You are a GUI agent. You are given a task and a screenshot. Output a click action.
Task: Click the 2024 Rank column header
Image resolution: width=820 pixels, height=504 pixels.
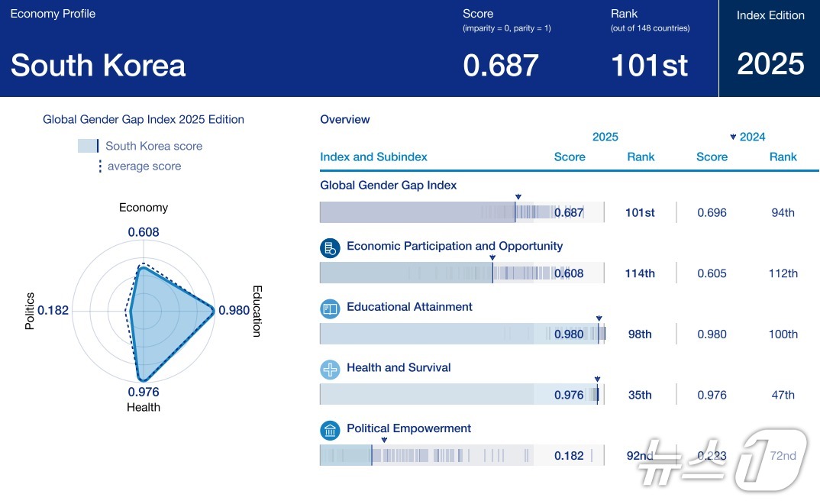point(783,157)
